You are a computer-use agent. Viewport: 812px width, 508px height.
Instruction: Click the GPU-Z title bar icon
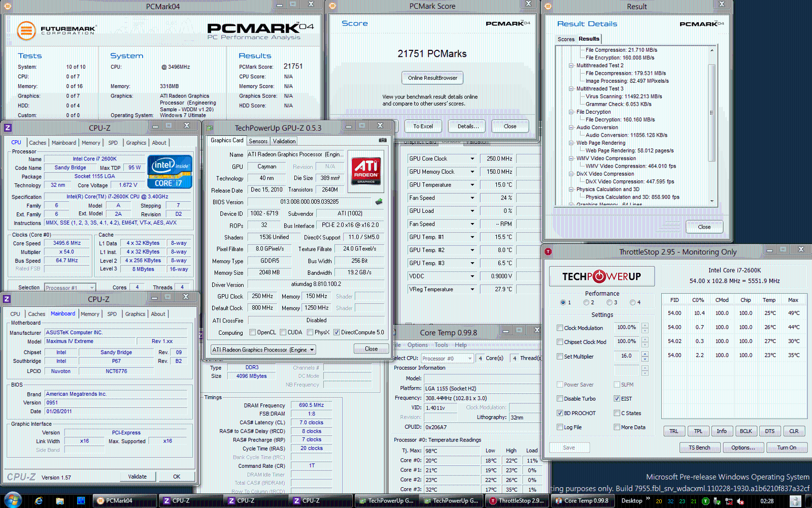[x=210, y=128]
